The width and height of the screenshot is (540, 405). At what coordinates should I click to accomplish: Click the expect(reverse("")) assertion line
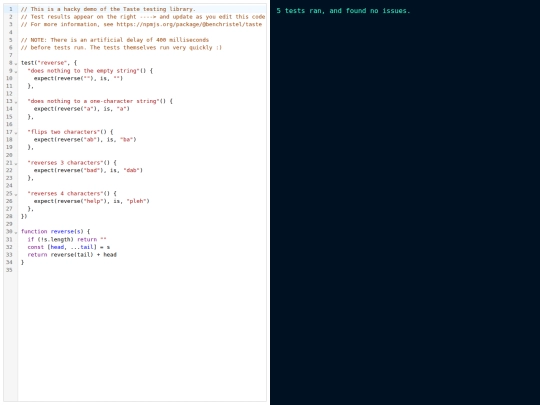(x=78, y=78)
